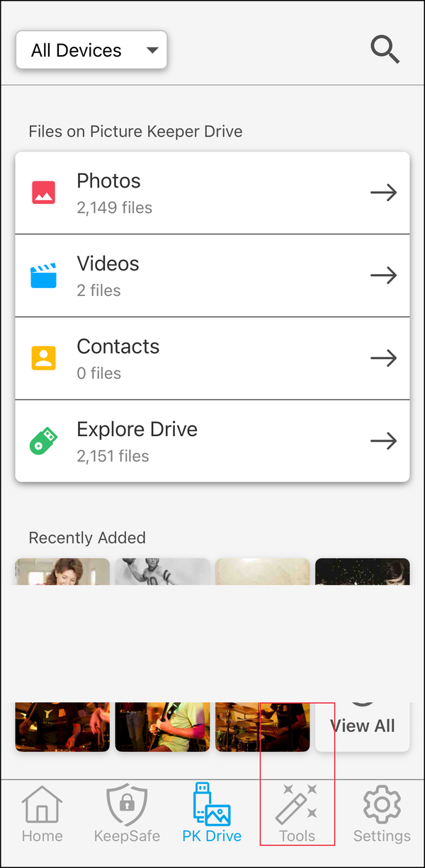
Task: Open the guitarist in green shirt thumbnail
Action: pyautogui.click(x=162, y=726)
